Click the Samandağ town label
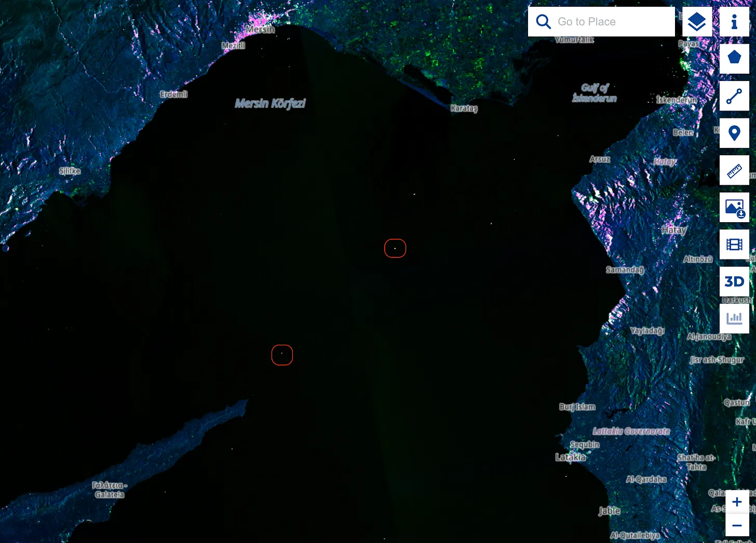 click(x=625, y=270)
